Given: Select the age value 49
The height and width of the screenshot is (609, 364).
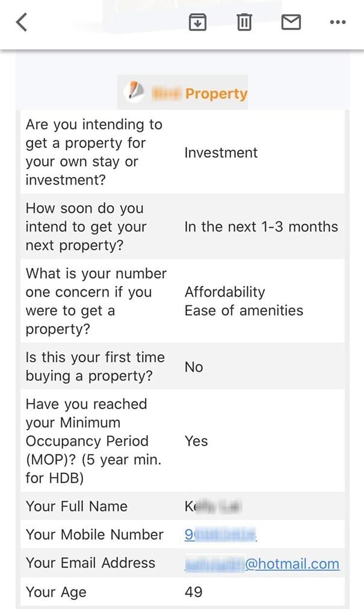Looking at the screenshot, I should (193, 592).
